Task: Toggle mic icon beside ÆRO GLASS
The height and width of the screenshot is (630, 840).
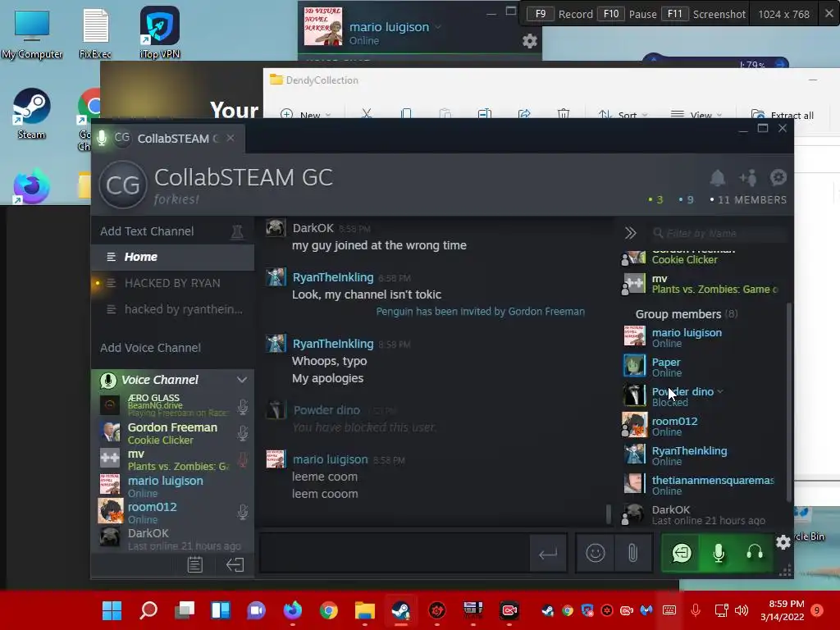Action: 243,407
